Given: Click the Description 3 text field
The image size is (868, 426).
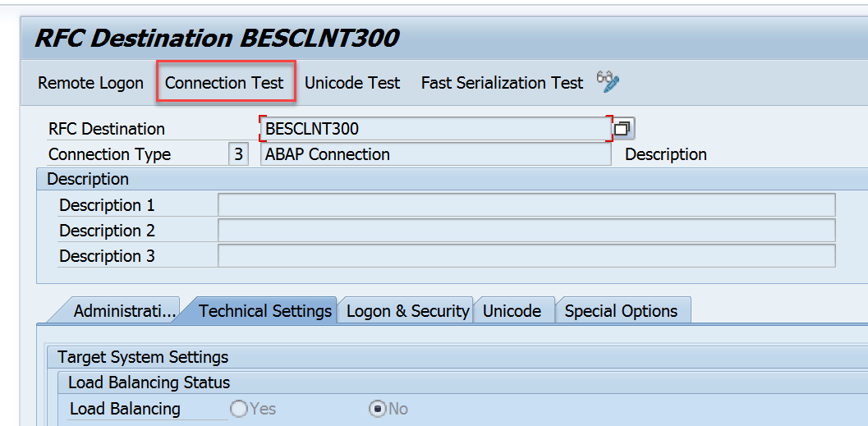Looking at the screenshot, I should [x=526, y=256].
